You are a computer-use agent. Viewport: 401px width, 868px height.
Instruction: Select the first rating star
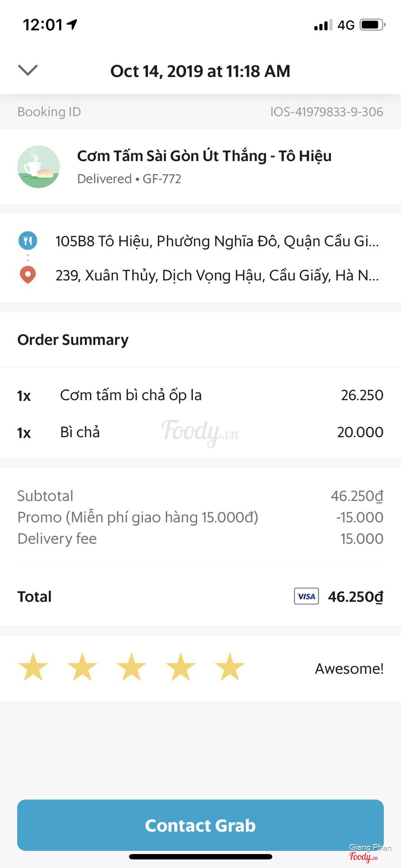[33, 667]
